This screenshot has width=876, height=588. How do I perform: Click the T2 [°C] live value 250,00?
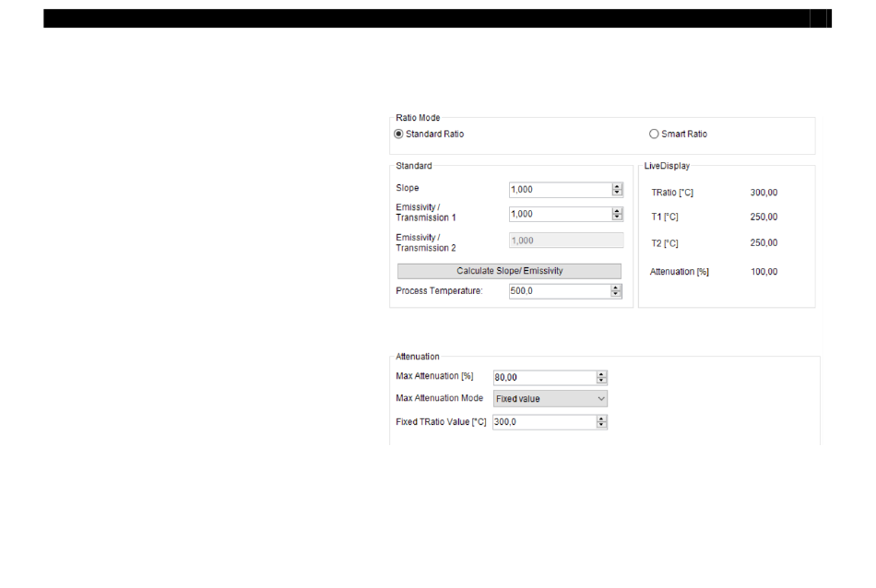click(x=764, y=243)
